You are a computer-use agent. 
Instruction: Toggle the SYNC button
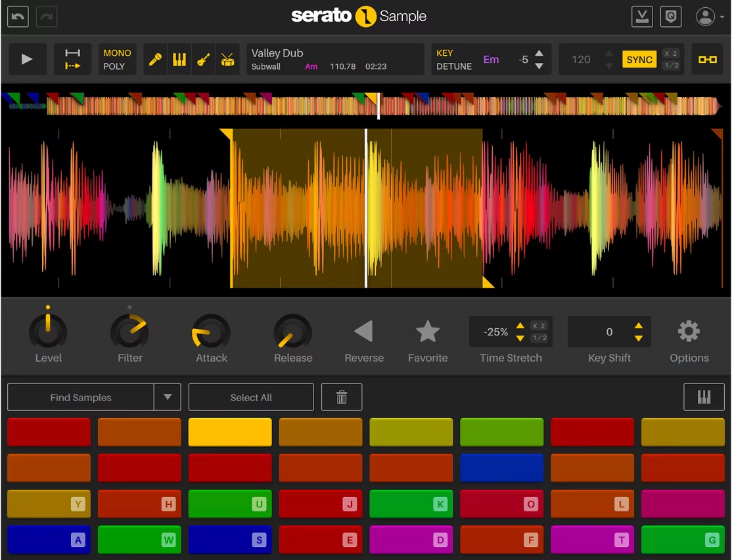pyautogui.click(x=639, y=60)
